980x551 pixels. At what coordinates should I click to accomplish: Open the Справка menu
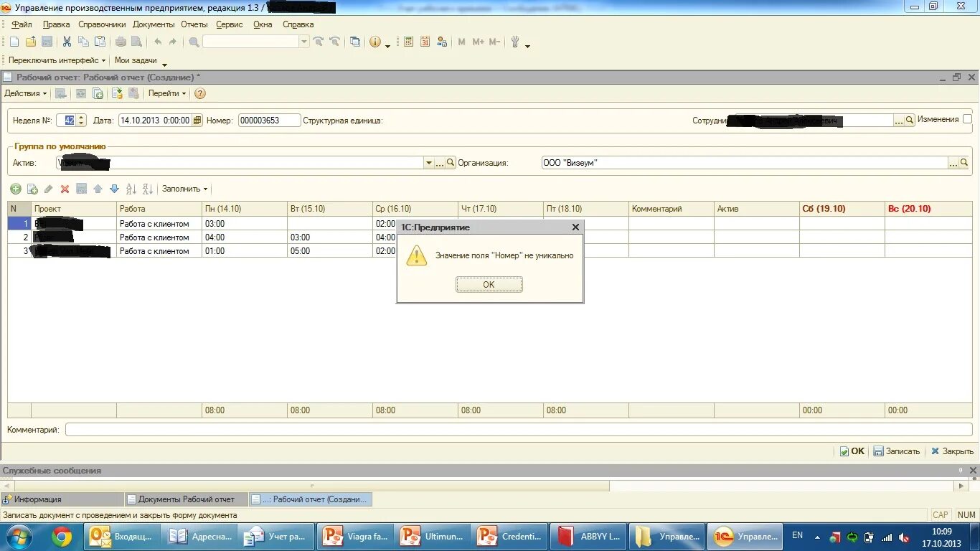pyautogui.click(x=298, y=24)
